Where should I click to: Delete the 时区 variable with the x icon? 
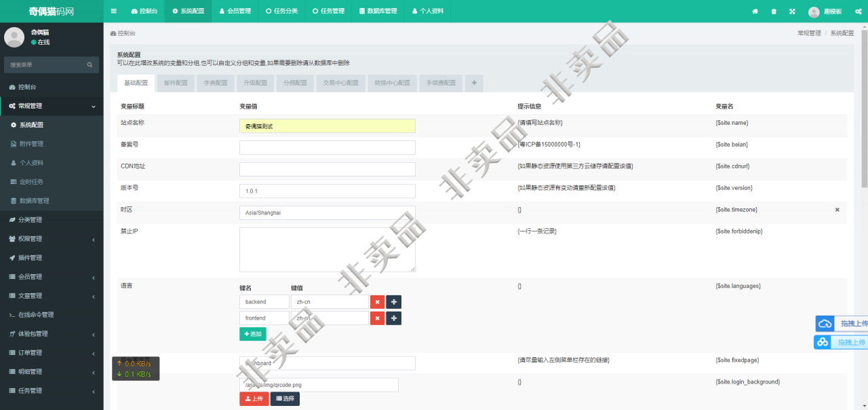pos(837,210)
